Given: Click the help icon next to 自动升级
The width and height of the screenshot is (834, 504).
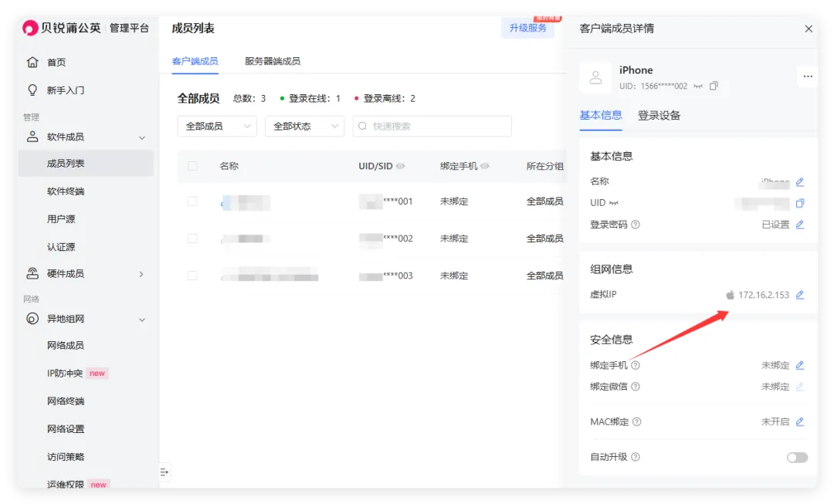Looking at the screenshot, I should click(x=636, y=457).
